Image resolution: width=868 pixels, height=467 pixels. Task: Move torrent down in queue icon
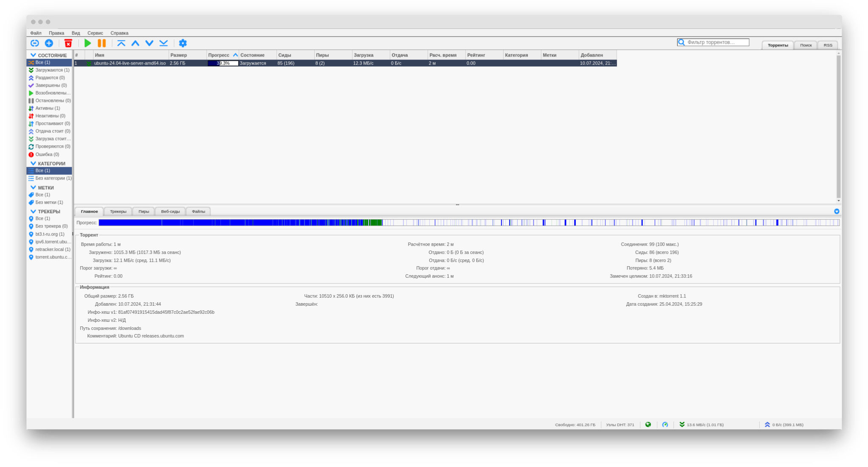pyautogui.click(x=149, y=43)
